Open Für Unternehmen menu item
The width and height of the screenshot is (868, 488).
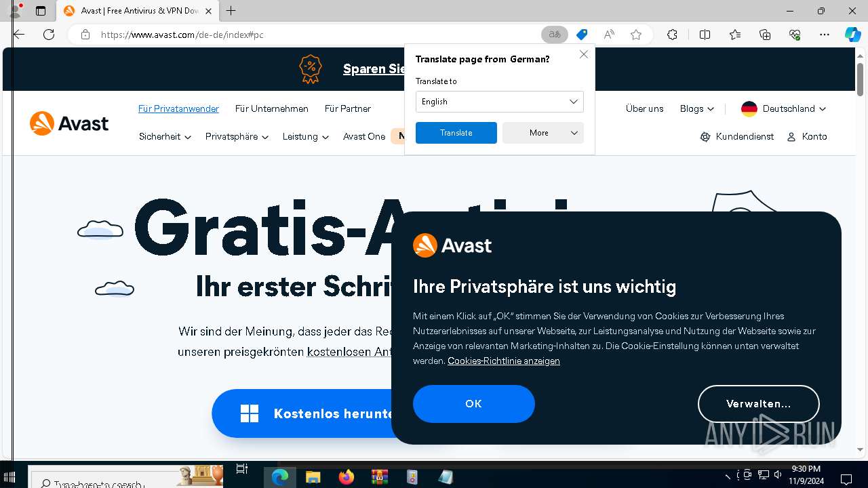(272, 108)
